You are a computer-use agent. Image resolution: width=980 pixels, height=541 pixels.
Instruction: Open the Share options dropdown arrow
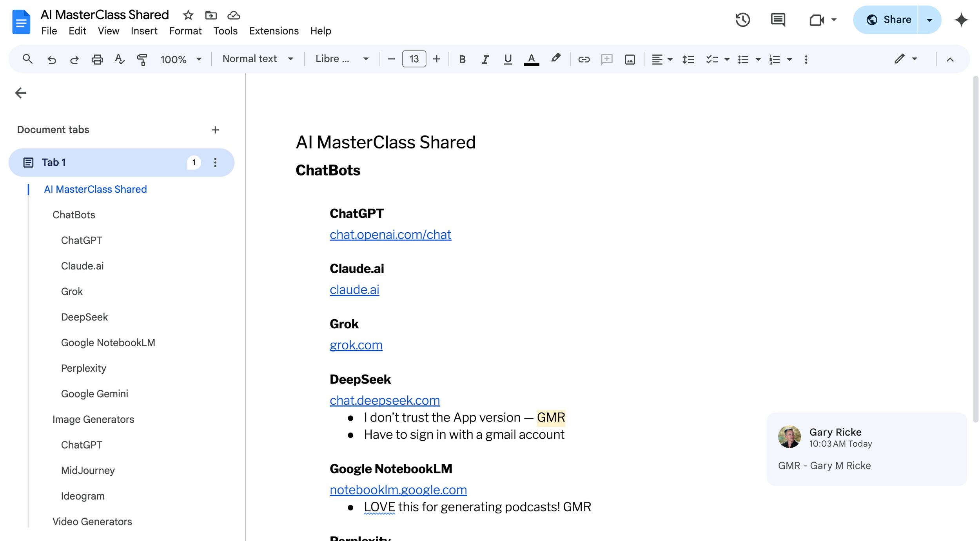click(929, 20)
